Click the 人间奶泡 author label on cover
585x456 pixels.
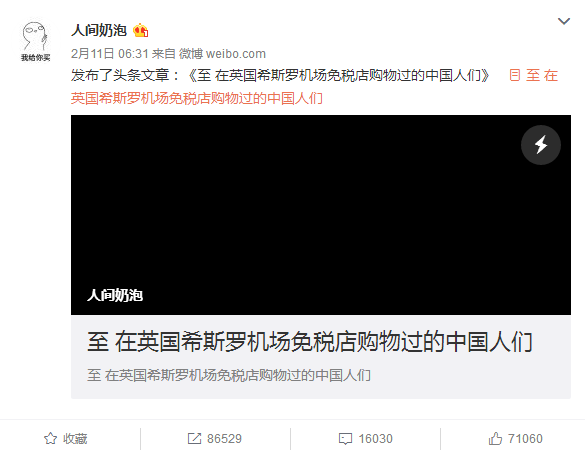(x=115, y=295)
